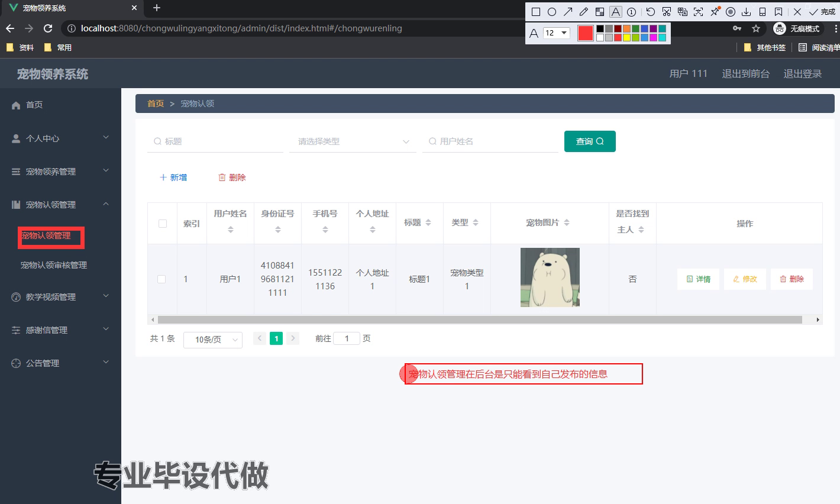Click the 新增 add button
Image resolution: width=840 pixels, height=504 pixels.
click(173, 177)
